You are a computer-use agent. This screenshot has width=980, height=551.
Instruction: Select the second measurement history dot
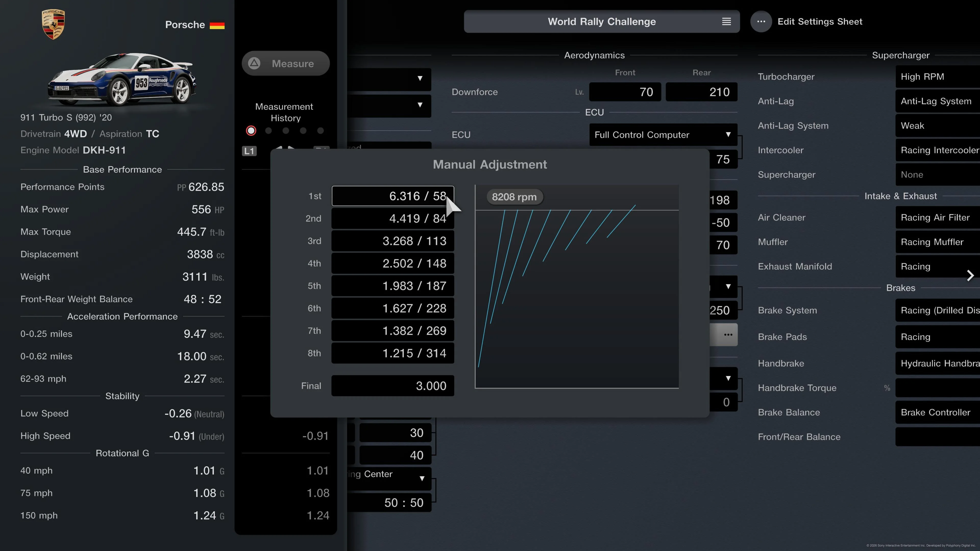tap(268, 131)
